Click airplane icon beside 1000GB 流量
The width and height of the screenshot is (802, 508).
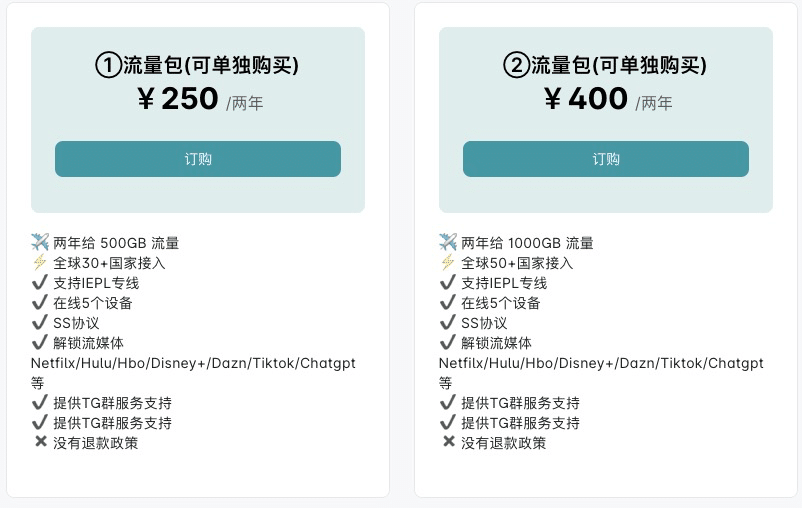click(x=448, y=242)
